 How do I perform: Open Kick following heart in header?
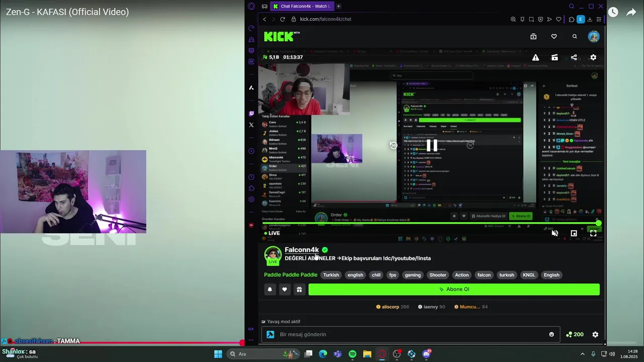tap(554, 36)
